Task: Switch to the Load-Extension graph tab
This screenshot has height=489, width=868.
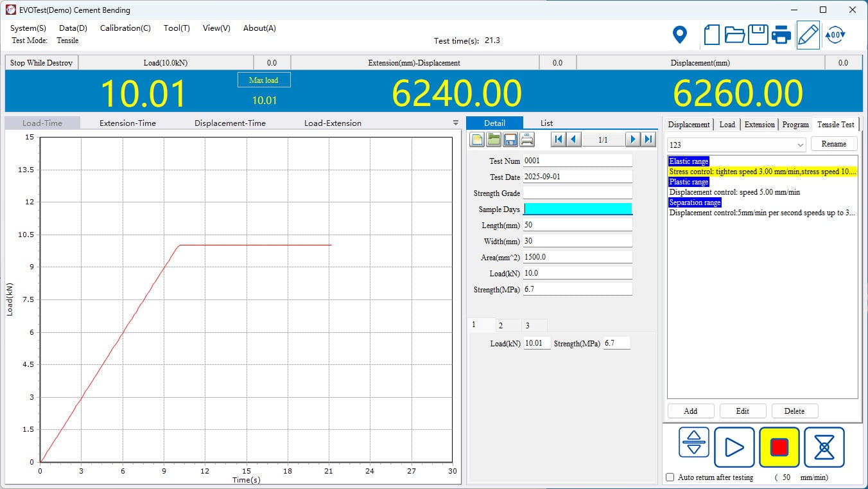Action: [333, 123]
